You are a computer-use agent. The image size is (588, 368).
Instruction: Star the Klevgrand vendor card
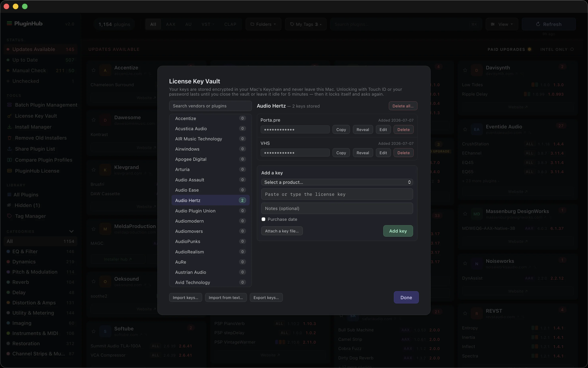[93, 170]
